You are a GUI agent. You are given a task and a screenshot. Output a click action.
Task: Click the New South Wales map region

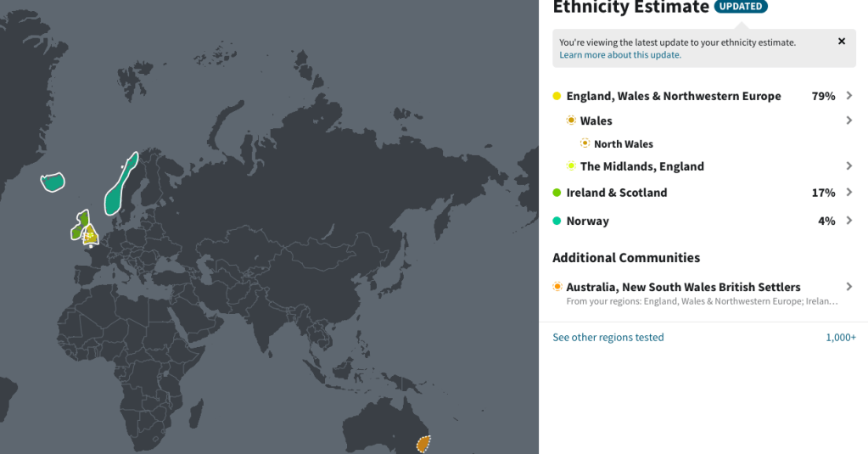coord(423,443)
